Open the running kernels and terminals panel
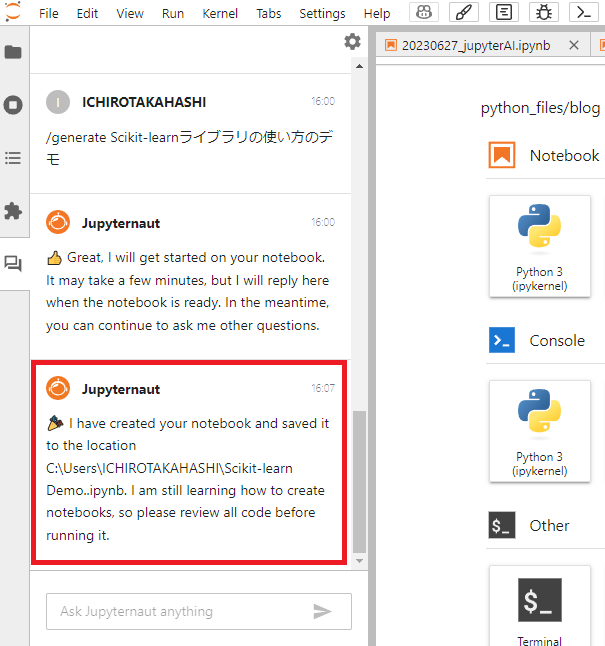605x646 pixels. [13, 105]
